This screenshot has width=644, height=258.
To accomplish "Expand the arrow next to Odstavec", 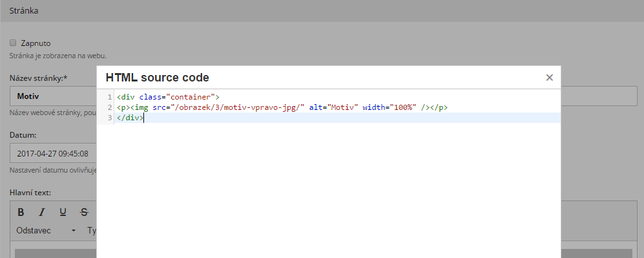I will click(x=74, y=230).
